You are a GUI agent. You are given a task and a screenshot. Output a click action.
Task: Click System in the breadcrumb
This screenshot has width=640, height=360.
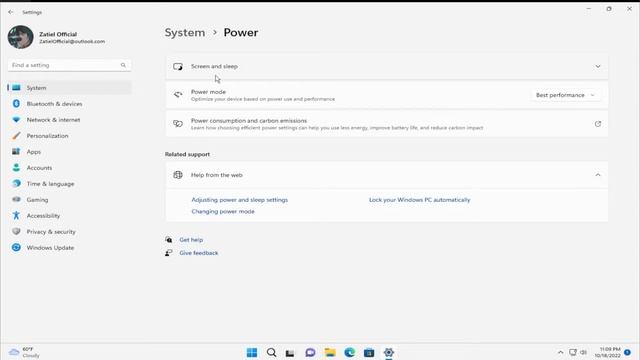click(185, 33)
